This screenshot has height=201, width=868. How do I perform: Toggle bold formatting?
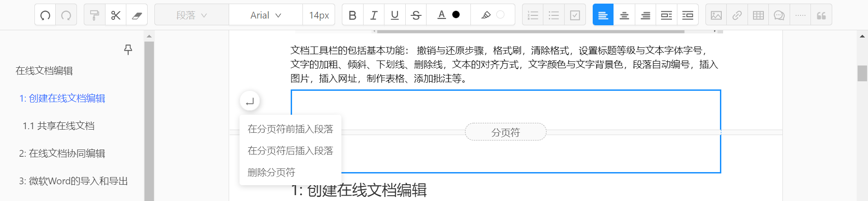352,15
